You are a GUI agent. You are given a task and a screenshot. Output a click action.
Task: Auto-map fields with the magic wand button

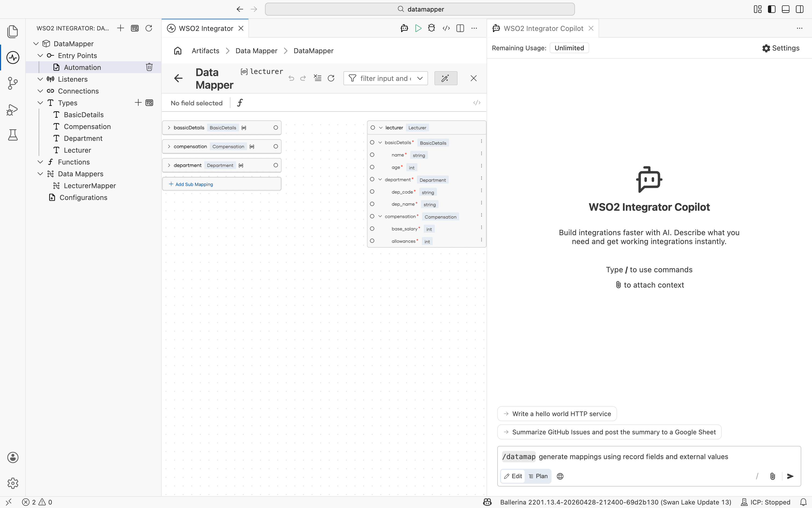point(445,78)
